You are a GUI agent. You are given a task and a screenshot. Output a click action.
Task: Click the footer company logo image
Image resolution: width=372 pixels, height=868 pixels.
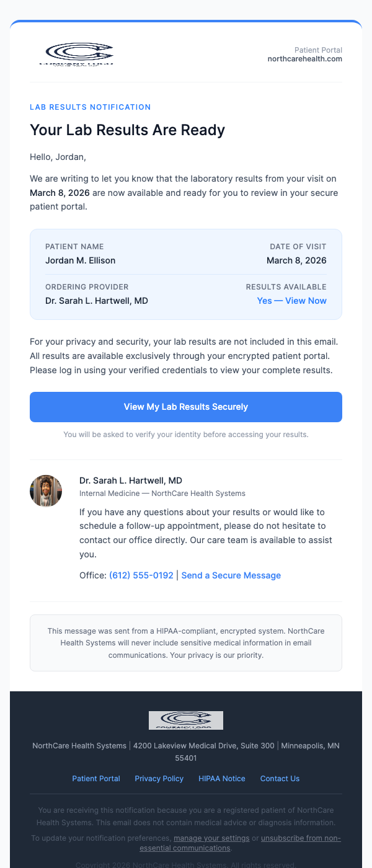(x=185, y=720)
